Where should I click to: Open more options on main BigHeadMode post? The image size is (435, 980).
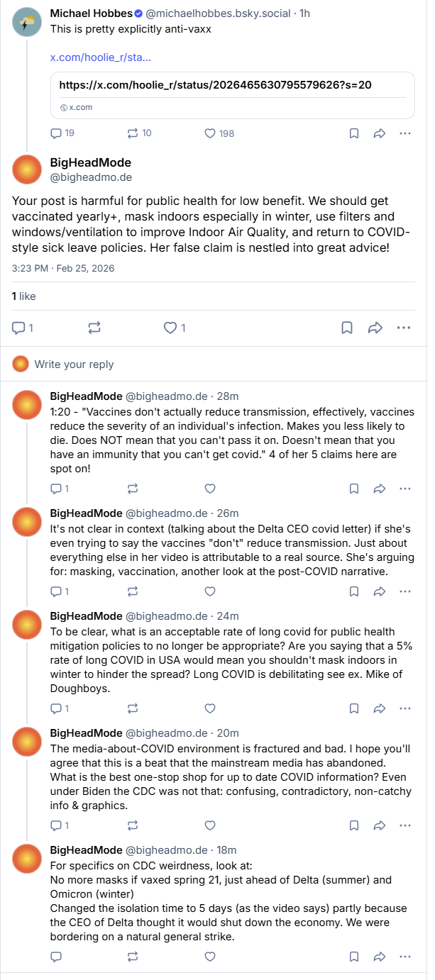[x=404, y=328]
